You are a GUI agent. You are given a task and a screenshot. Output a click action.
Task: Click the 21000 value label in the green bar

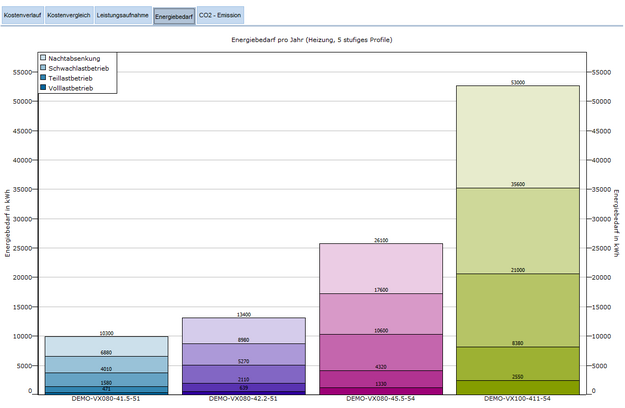517,270
